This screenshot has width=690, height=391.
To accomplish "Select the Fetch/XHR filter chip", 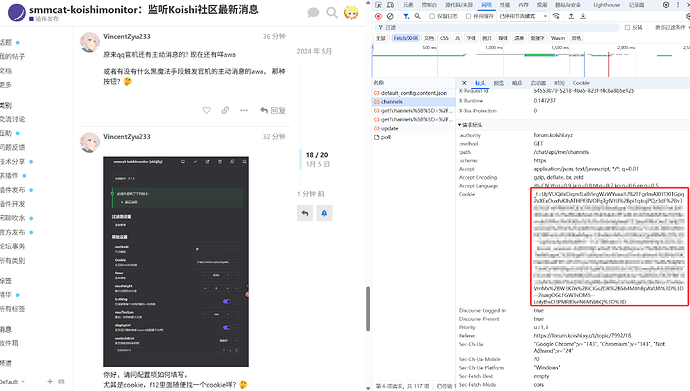I will tap(406, 38).
